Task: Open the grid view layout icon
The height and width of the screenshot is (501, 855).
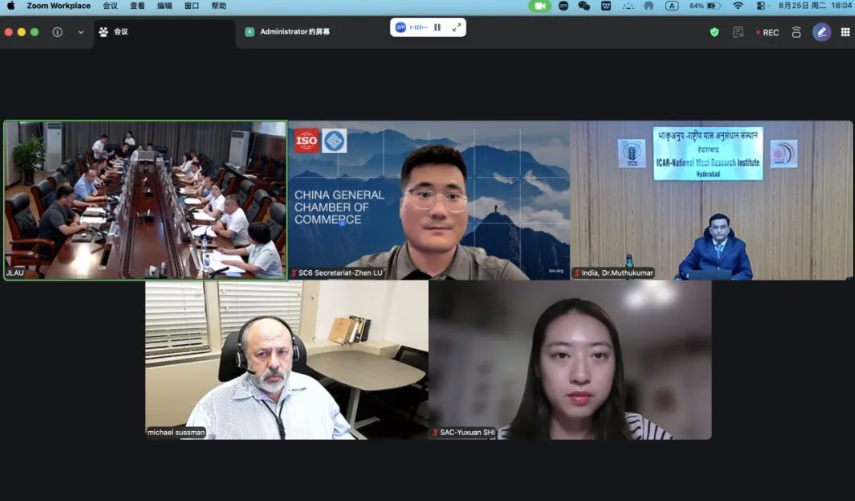Action: 845,32
